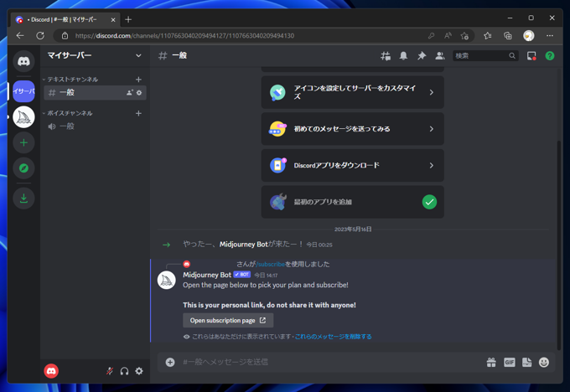Open Discord home direct messages icon
The image size is (570, 392).
point(23,61)
